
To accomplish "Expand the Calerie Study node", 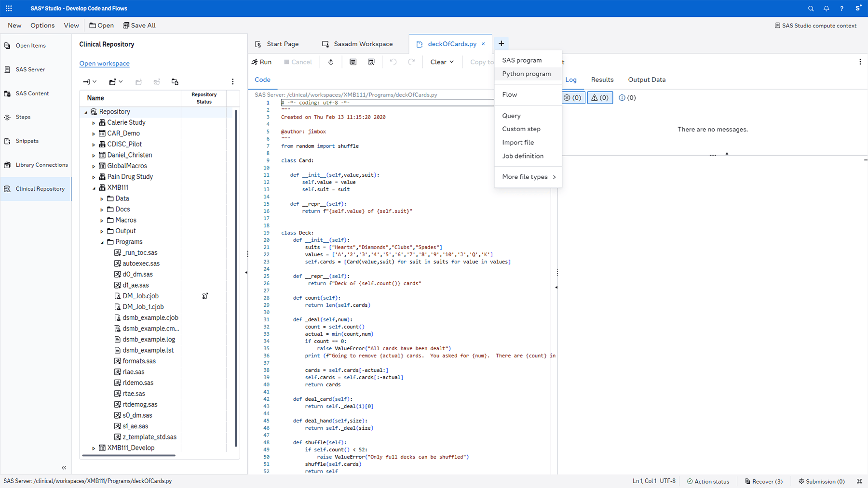I will pyautogui.click(x=94, y=122).
